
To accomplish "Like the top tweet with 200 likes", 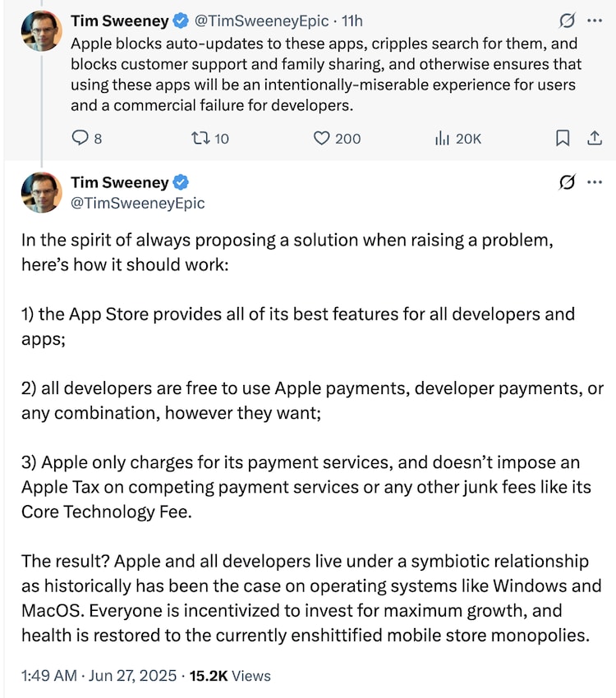I will (322, 139).
